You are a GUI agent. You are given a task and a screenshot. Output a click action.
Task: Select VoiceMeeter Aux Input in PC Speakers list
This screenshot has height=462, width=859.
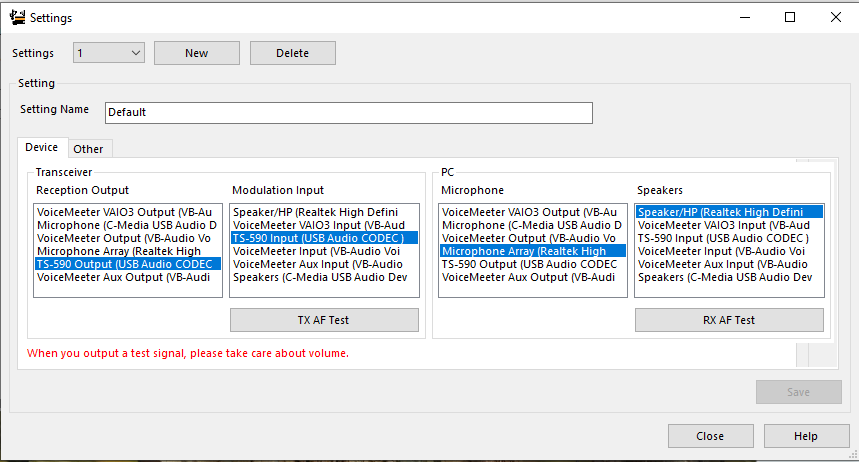click(x=729, y=264)
